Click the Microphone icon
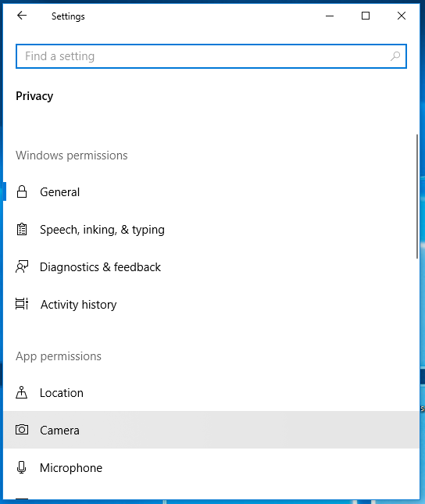 [x=22, y=467]
